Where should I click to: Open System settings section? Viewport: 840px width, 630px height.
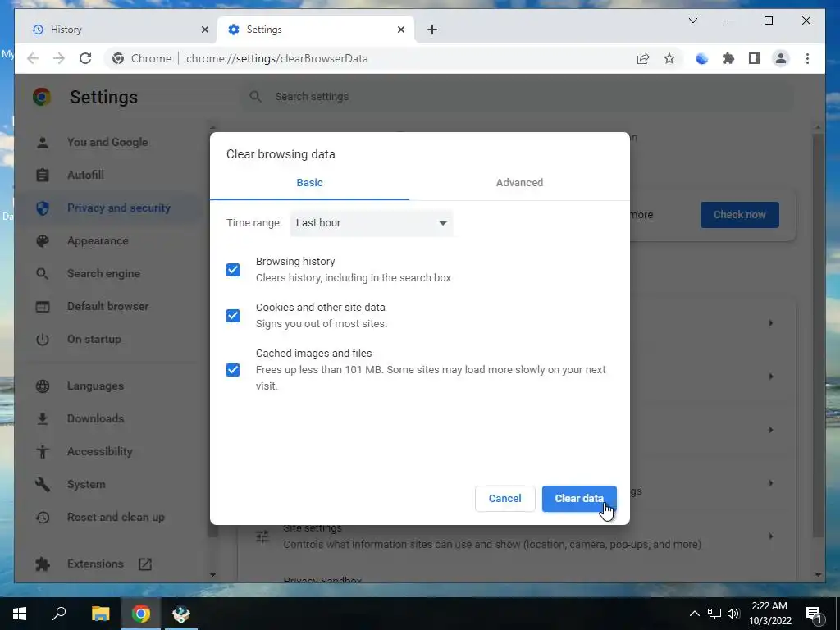tap(86, 484)
